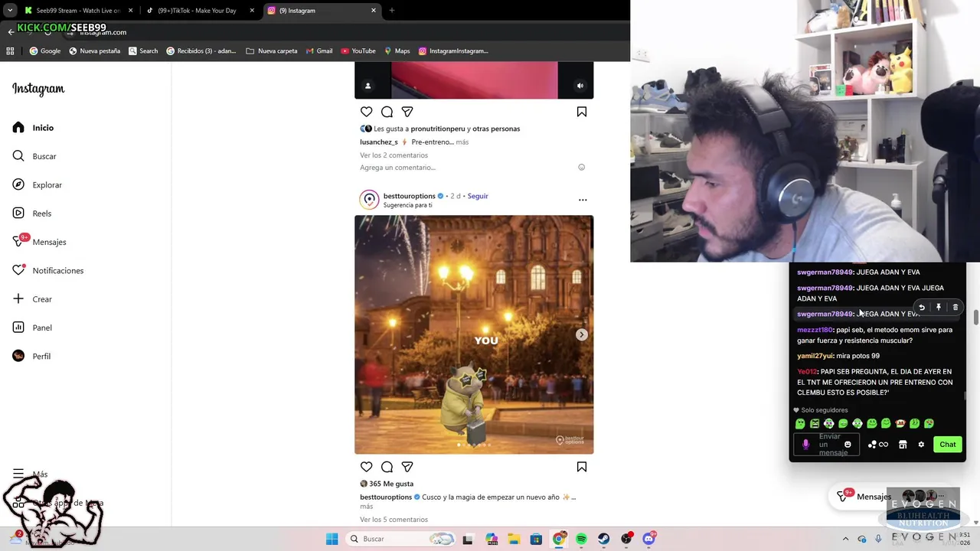Open browser apps grid icon
This screenshot has width=980, height=551.
click(10, 51)
